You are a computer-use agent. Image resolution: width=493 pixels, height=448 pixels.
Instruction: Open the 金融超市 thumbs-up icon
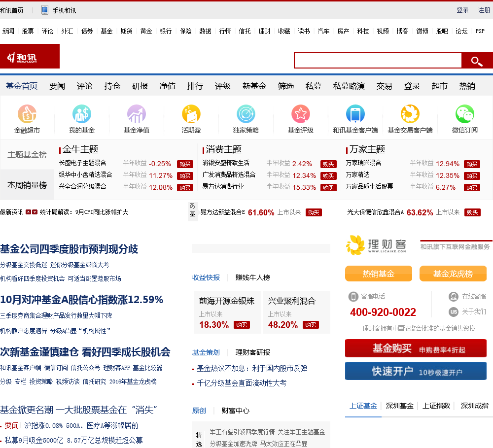[x=27, y=114]
